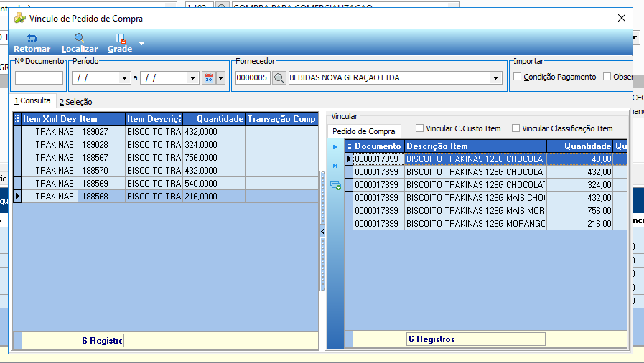This screenshot has width=644, height=363.
Task: Collapse the panel using splitter arrow
Action: 322,231
